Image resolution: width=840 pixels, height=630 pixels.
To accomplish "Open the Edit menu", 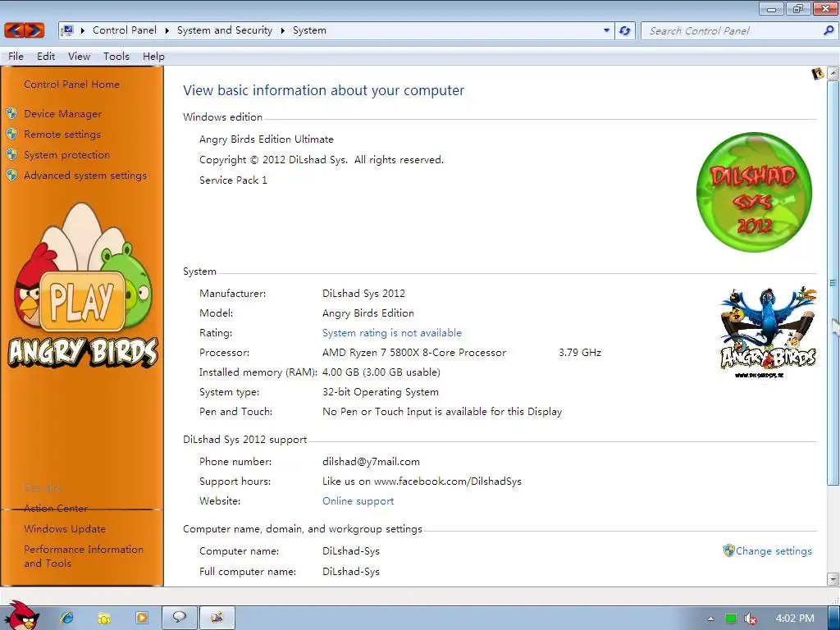I will coord(46,57).
